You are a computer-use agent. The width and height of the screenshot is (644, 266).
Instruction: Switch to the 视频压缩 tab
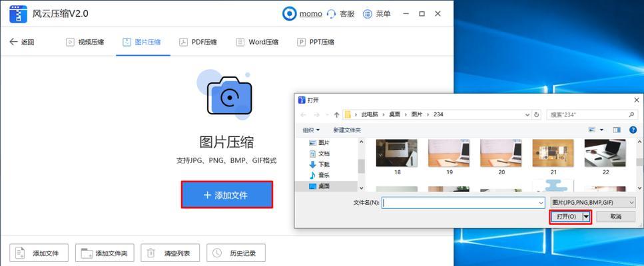(85, 42)
